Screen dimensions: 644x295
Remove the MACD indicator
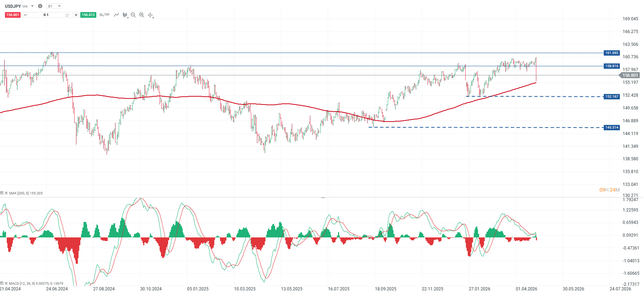pos(6,284)
